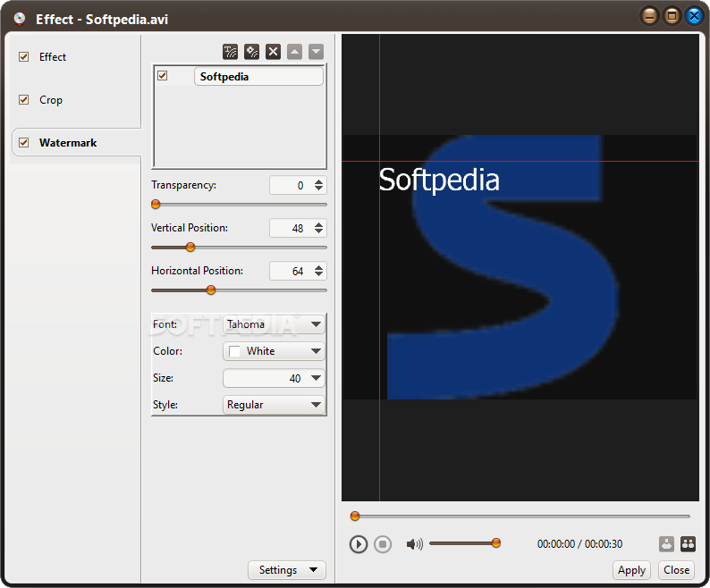
Task: Click the Horizontal Position field showing 64
Action: coord(291,271)
